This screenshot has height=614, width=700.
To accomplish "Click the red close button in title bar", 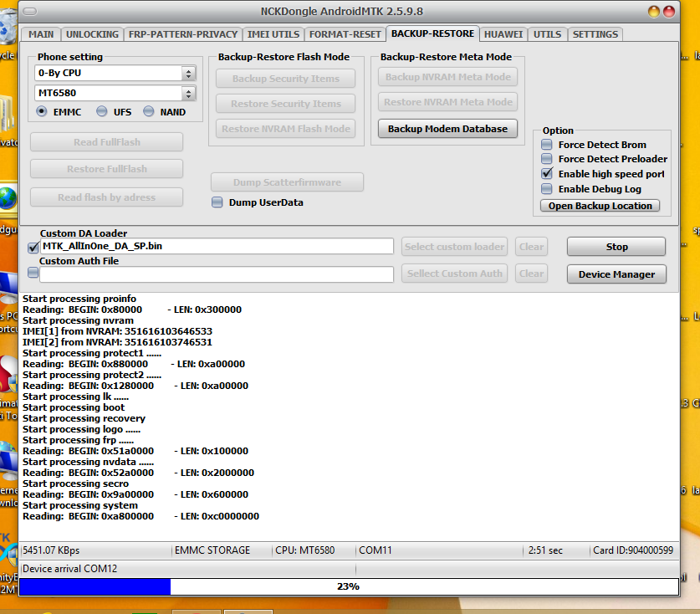I will coord(669,12).
